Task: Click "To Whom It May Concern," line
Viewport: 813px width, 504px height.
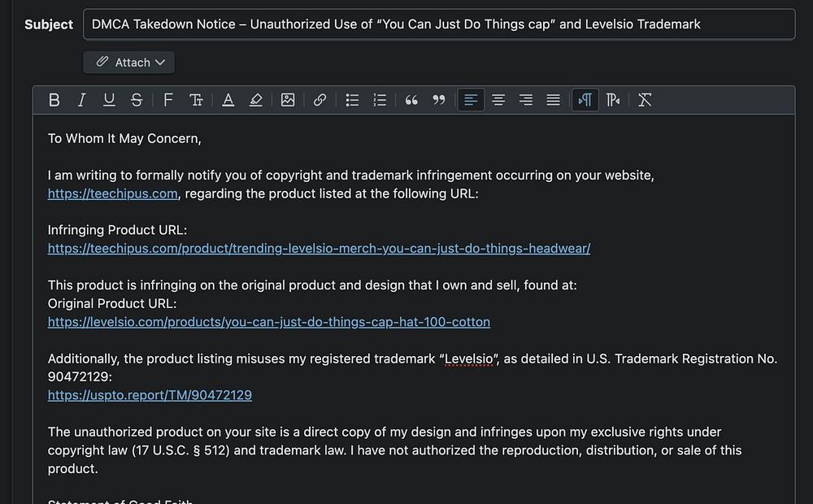Action: [x=124, y=138]
